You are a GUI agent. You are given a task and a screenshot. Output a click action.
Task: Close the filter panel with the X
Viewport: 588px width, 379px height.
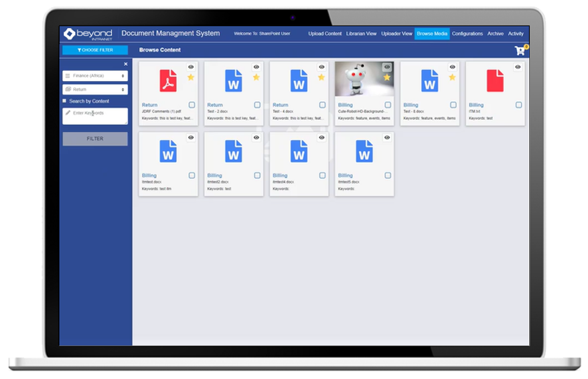[x=126, y=64]
